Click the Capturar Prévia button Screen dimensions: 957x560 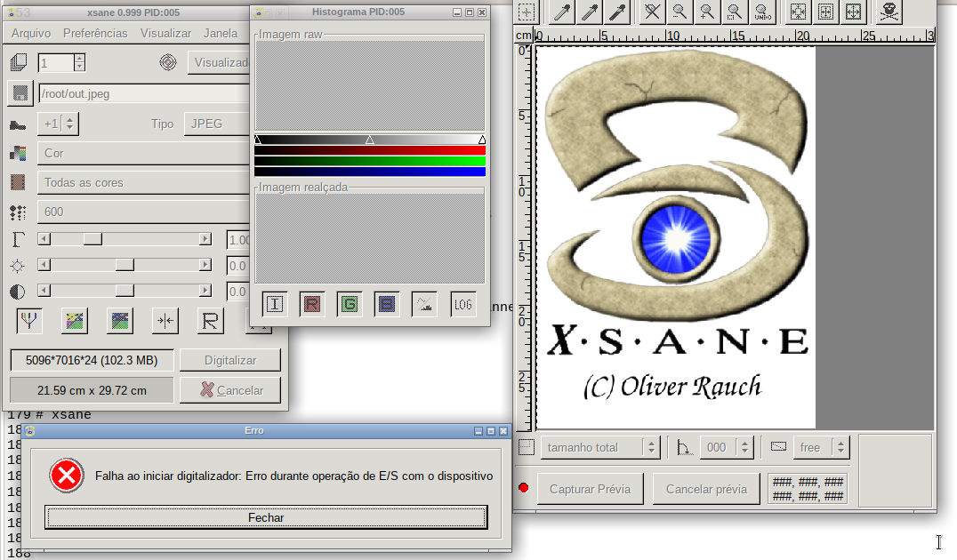[x=590, y=489]
